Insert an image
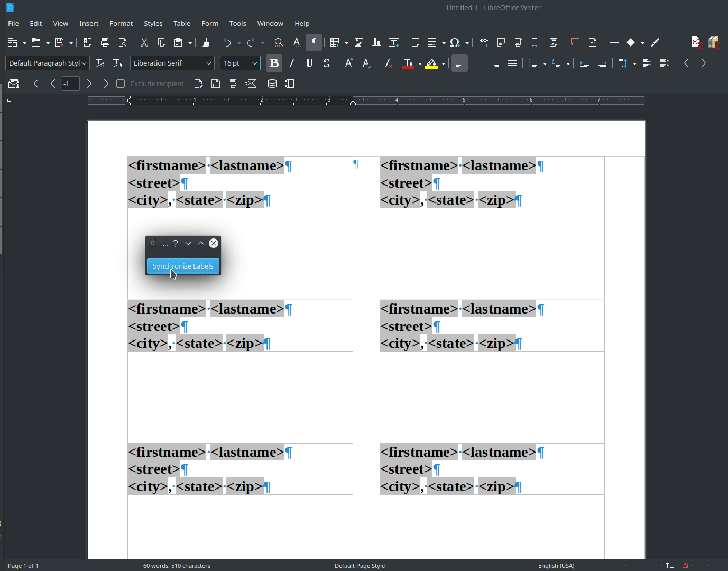This screenshot has width=728, height=571. coord(359,42)
